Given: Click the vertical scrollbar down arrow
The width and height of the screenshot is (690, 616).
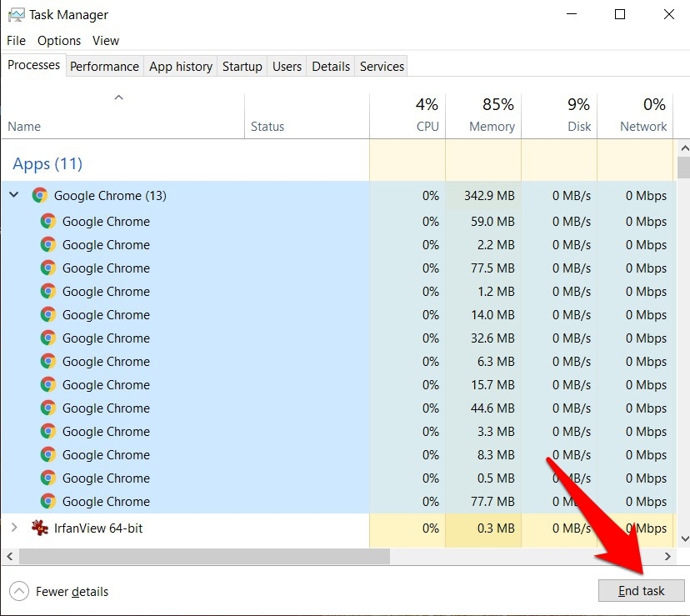Looking at the screenshot, I should [683, 539].
